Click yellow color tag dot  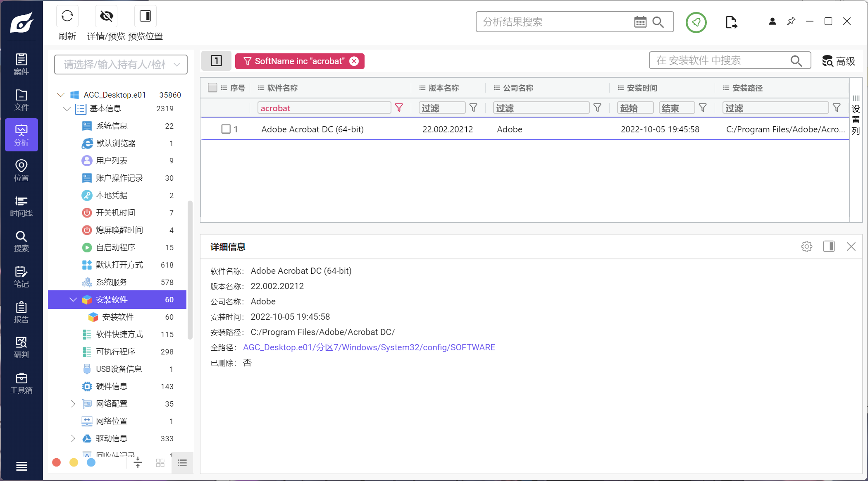pyautogui.click(x=74, y=462)
